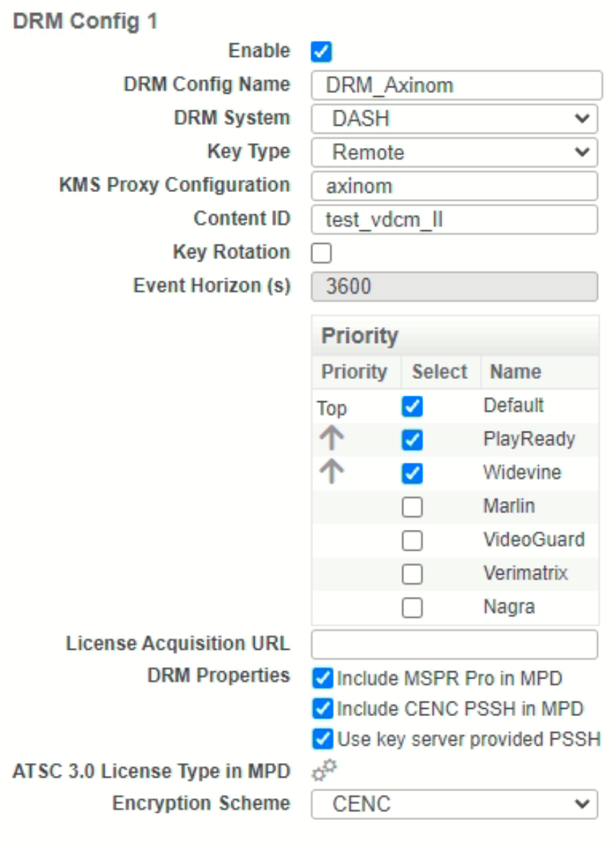Deselect the PlayReady checkbox
Screen dimensions: 616x846
click(x=412, y=440)
